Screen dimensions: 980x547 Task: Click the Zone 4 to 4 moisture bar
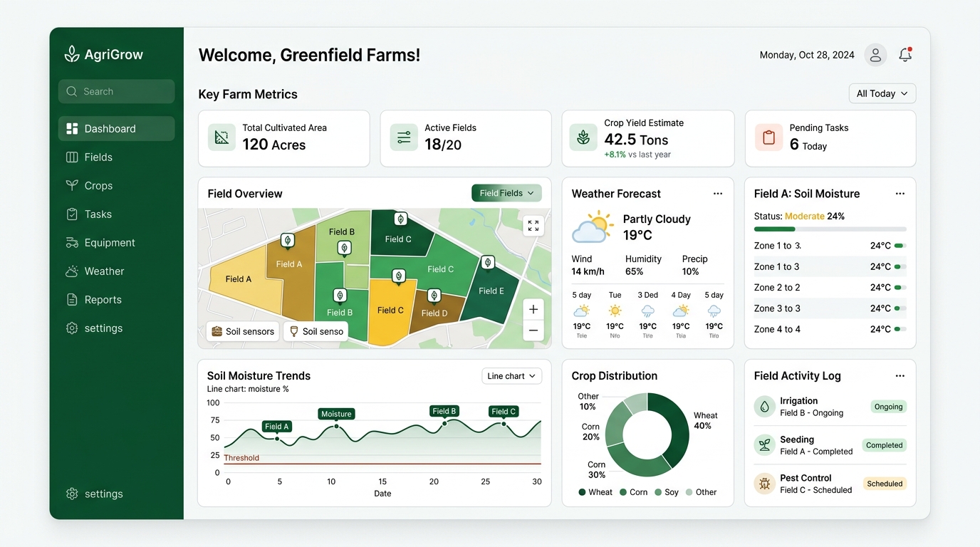(x=900, y=329)
